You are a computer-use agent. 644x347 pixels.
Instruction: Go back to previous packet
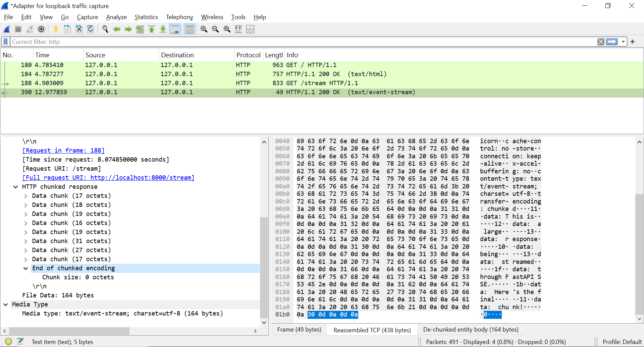pos(117,30)
